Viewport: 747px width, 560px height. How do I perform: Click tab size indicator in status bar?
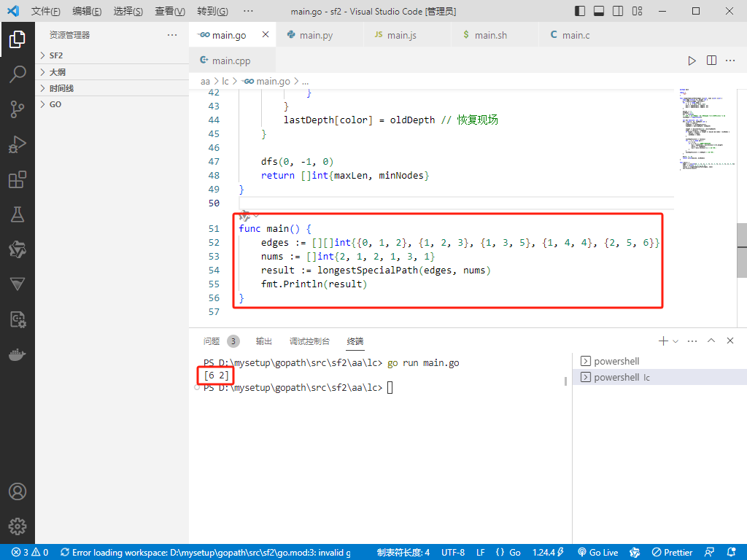point(403,553)
